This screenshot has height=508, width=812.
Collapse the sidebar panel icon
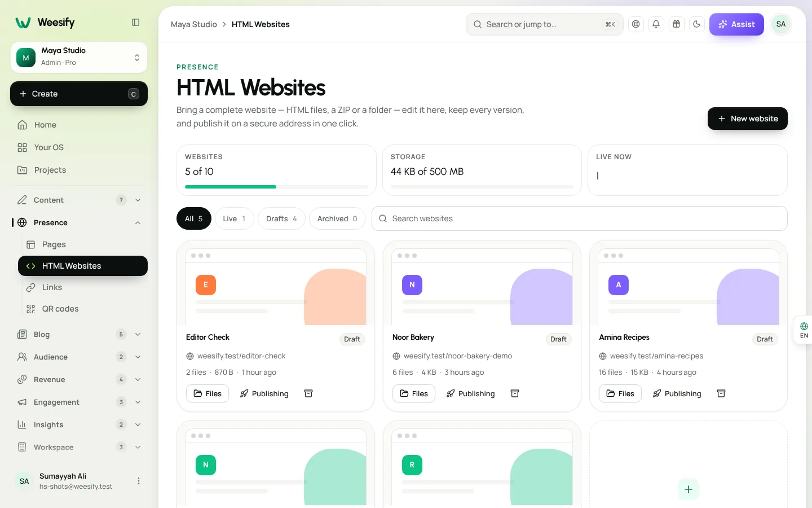click(135, 23)
